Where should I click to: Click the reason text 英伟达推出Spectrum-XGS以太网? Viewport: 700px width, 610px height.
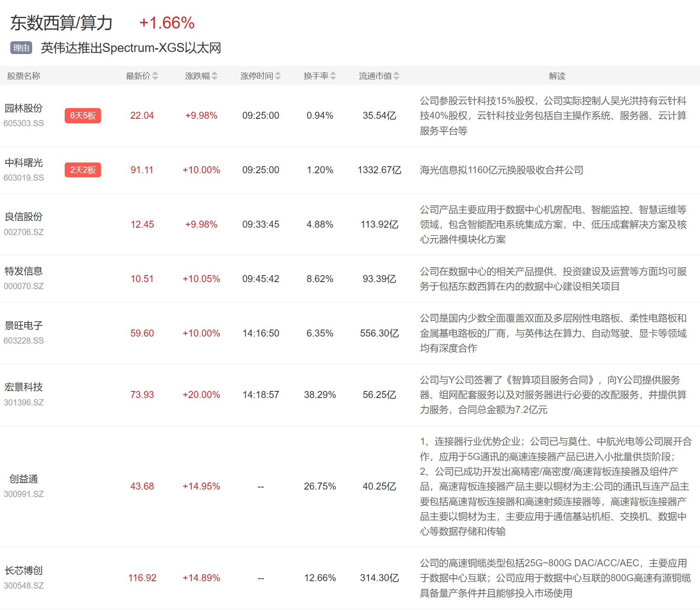click(x=131, y=48)
